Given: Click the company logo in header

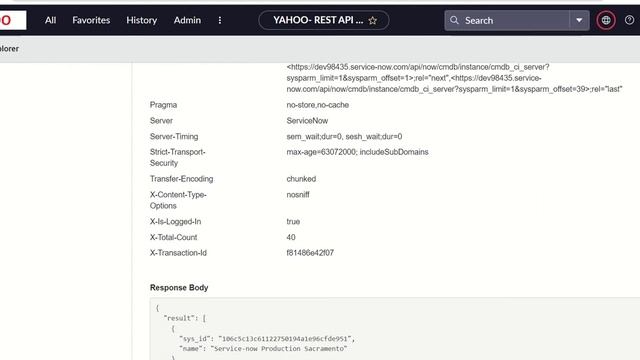Looking at the screenshot, I should [12, 20].
